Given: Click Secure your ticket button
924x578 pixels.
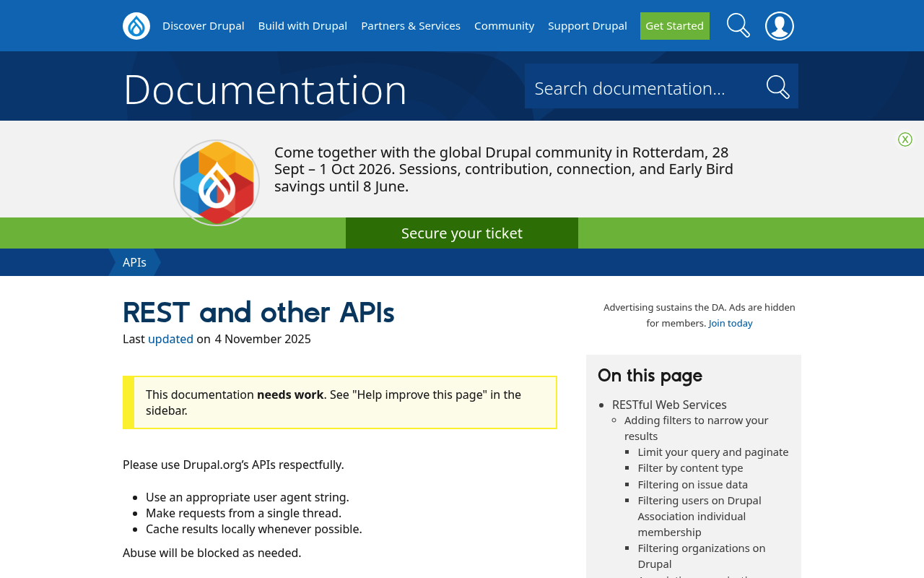Looking at the screenshot, I should (x=462, y=233).
